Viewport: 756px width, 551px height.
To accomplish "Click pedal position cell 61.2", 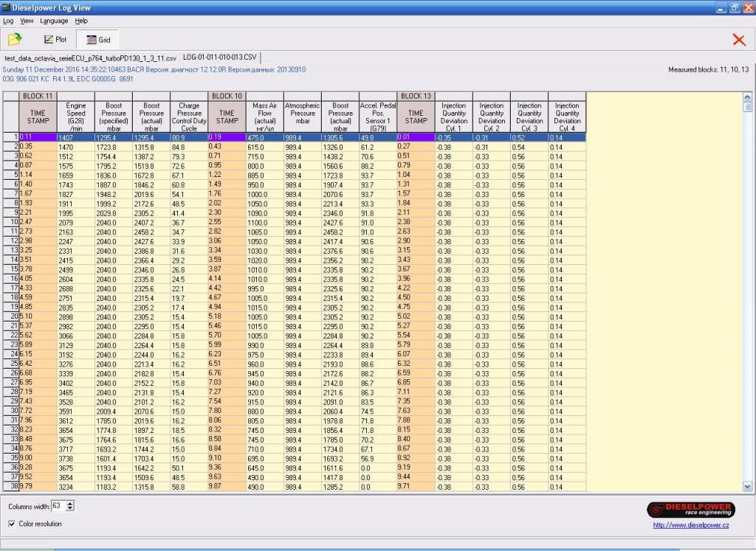I will tap(377, 147).
